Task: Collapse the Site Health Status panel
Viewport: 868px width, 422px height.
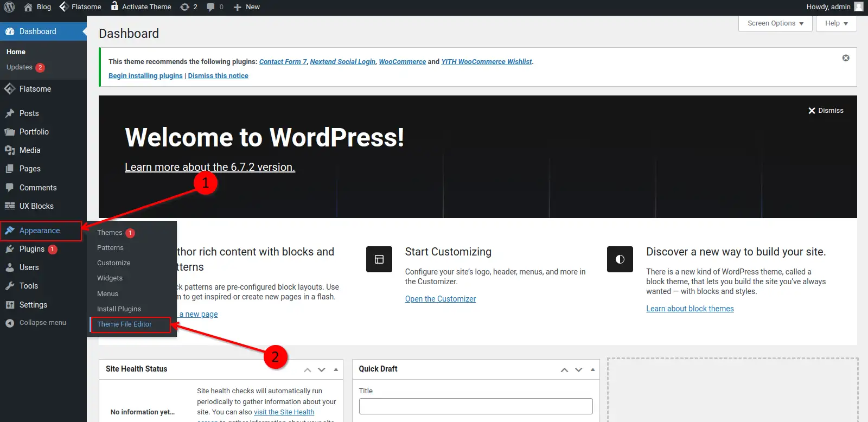Action: pos(336,369)
